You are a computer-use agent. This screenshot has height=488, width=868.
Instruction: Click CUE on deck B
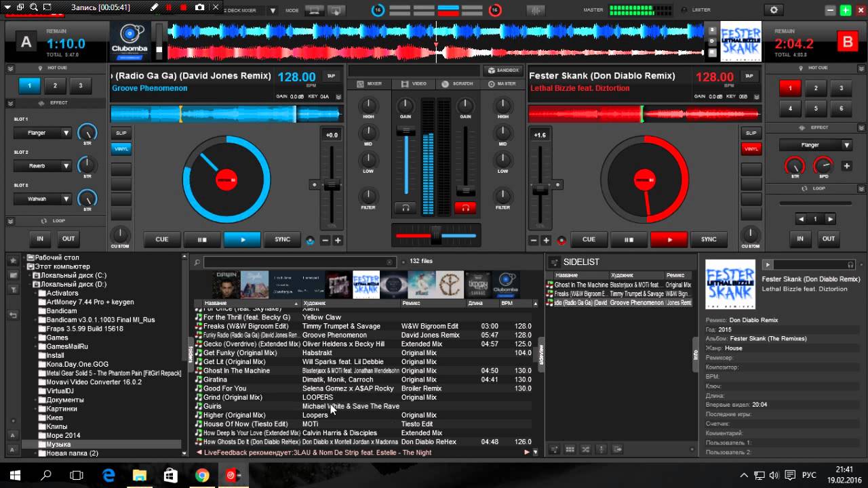point(589,239)
